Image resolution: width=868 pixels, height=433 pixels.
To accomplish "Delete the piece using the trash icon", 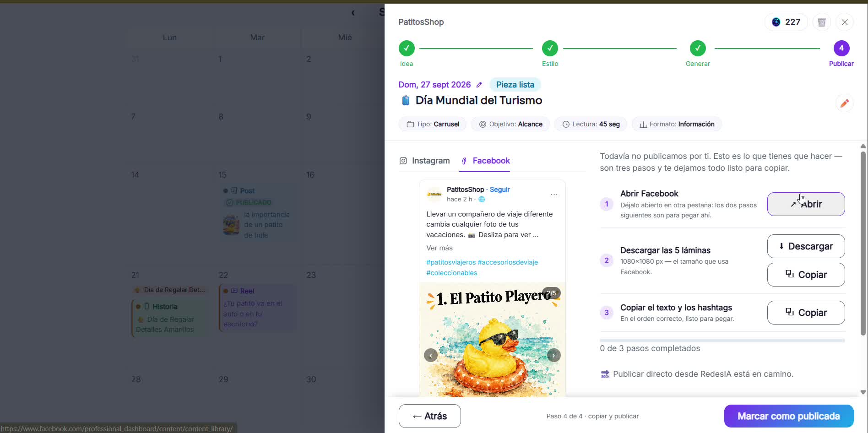I will click(822, 22).
